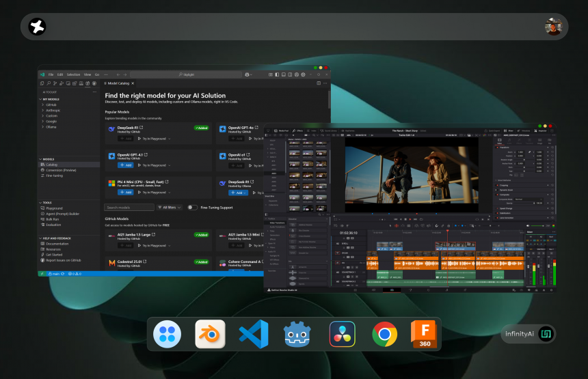The height and width of the screenshot is (379, 588).
Task: Add the OpenAI GPT-4.1 model
Action: (x=126, y=165)
